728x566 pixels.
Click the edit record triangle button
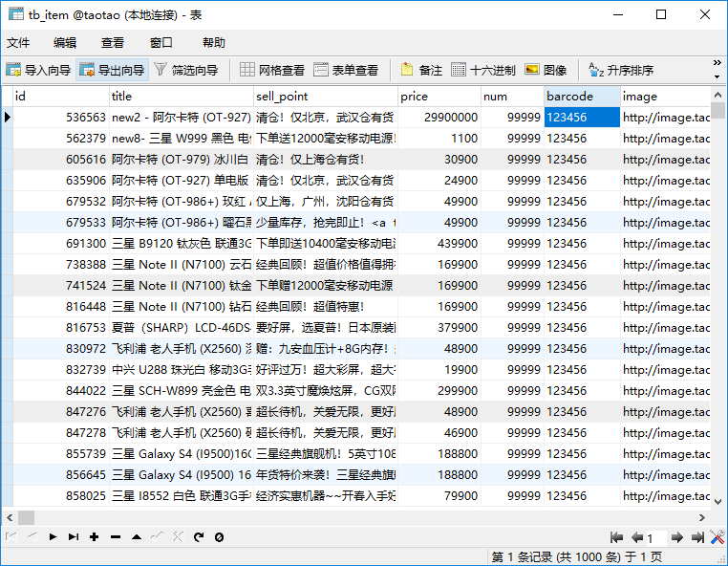point(137,537)
